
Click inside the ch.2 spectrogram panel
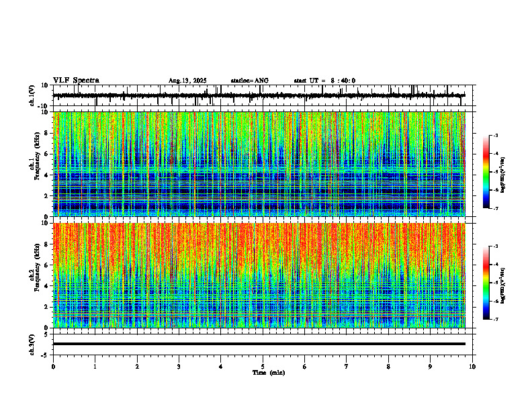coord(259,275)
